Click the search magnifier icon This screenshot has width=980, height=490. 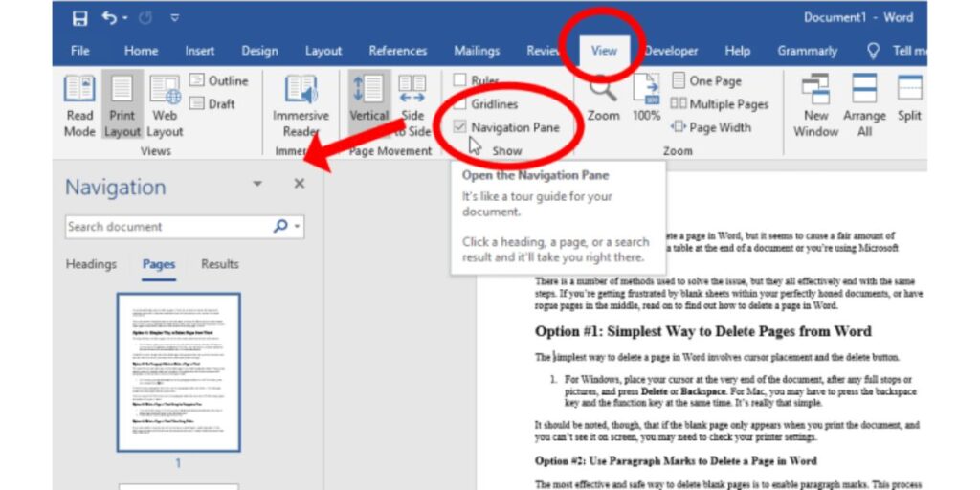click(x=280, y=226)
